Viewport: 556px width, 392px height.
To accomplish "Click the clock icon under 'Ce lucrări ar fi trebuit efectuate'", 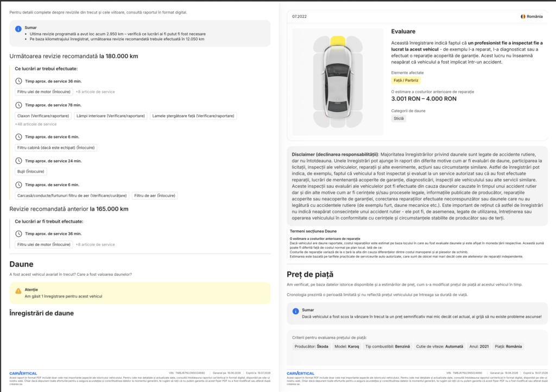I will [x=19, y=234].
